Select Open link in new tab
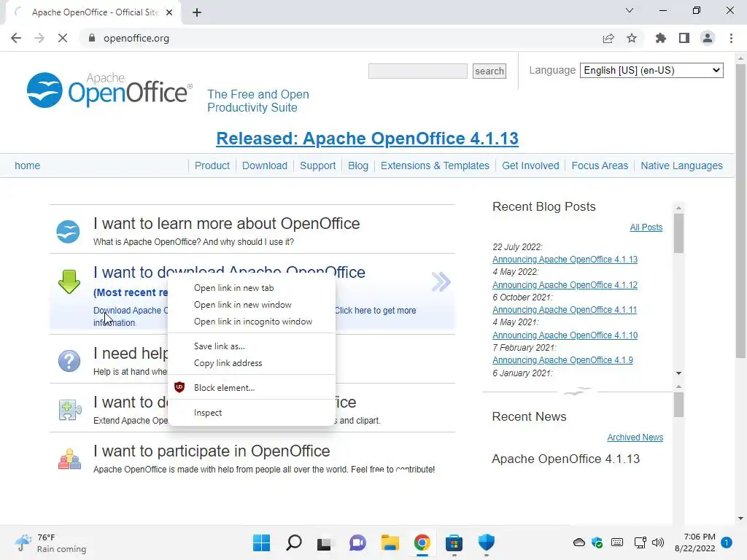 click(252, 287)
